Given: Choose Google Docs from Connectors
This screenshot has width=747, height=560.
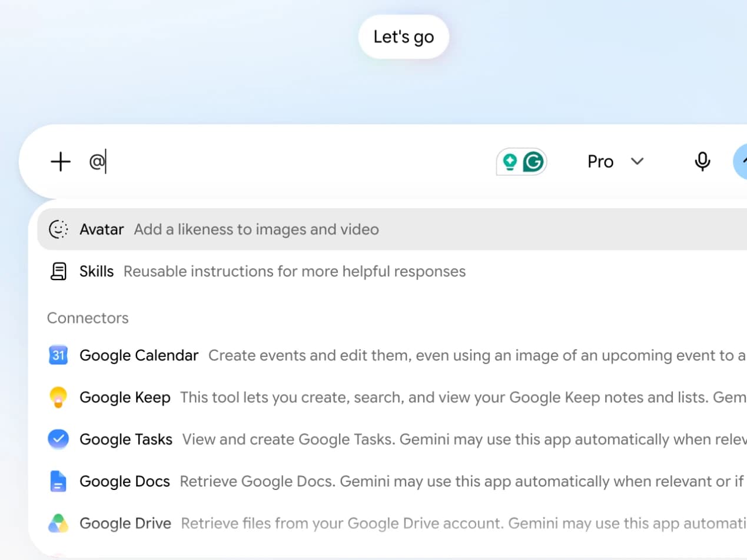Looking at the screenshot, I should pos(392,481).
